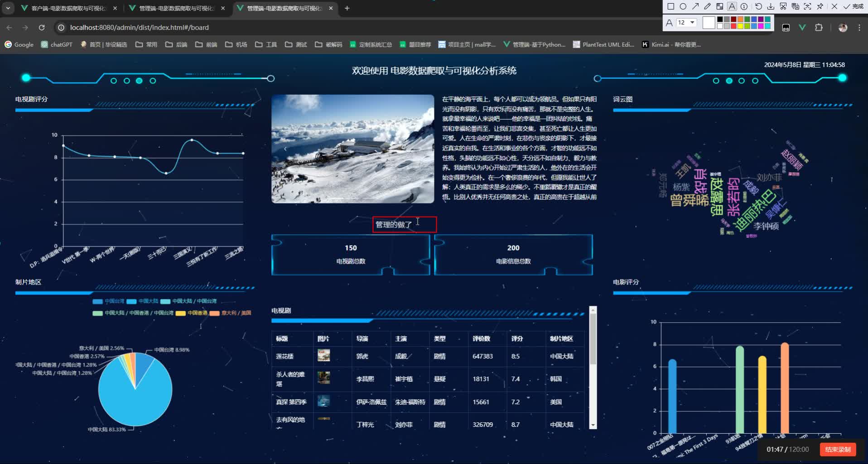Open the browser tab search dropdown
868x464 pixels.
click(8, 8)
